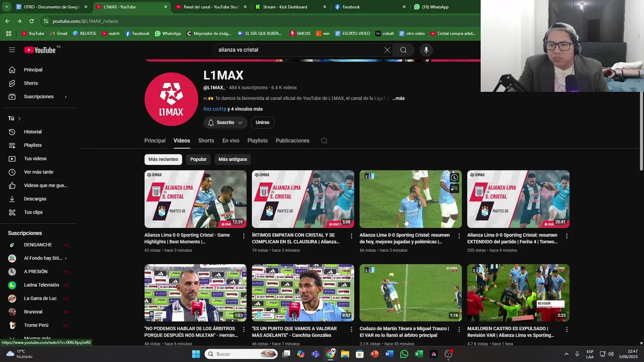Activate voice search microphone

tap(426, 50)
